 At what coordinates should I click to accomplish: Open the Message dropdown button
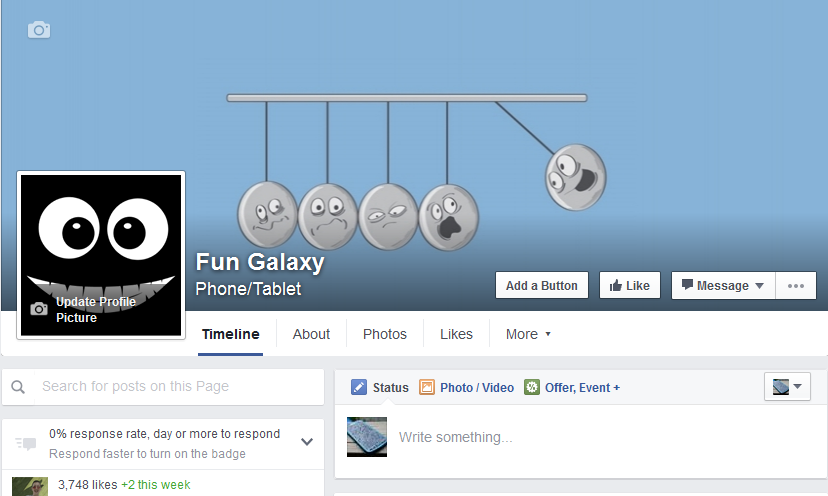[x=723, y=286]
